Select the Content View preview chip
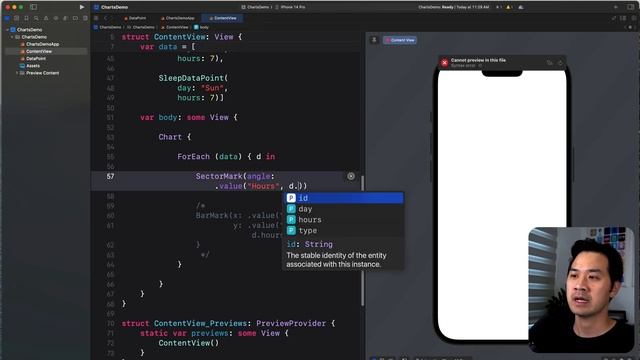This screenshot has width=640, height=360. 400,40
